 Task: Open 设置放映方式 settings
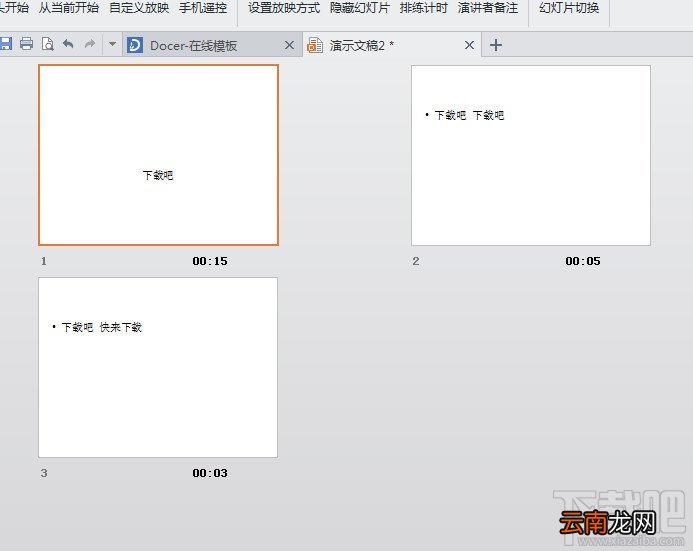point(284,8)
